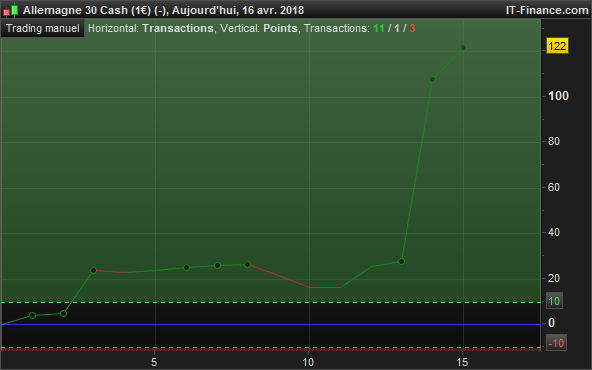Select the Transactions horizontal axis option
The image size is (592, 370).
pos(178,28)
